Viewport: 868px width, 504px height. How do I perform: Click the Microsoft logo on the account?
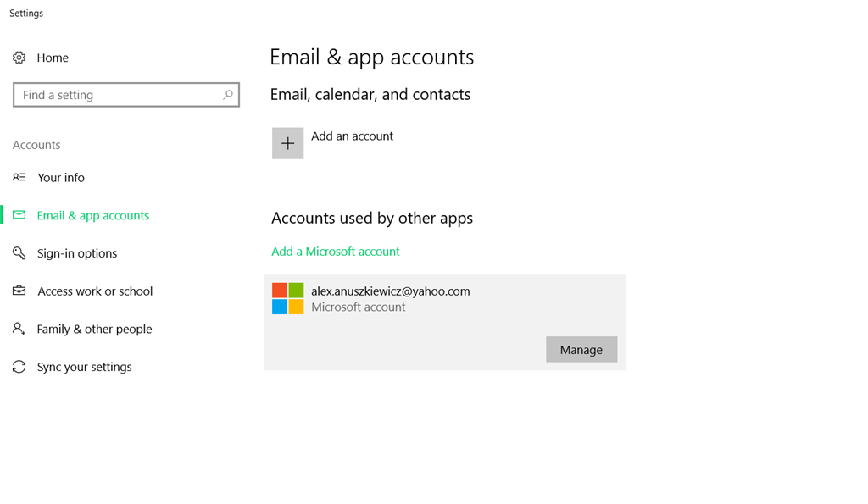tap(288, 298)
